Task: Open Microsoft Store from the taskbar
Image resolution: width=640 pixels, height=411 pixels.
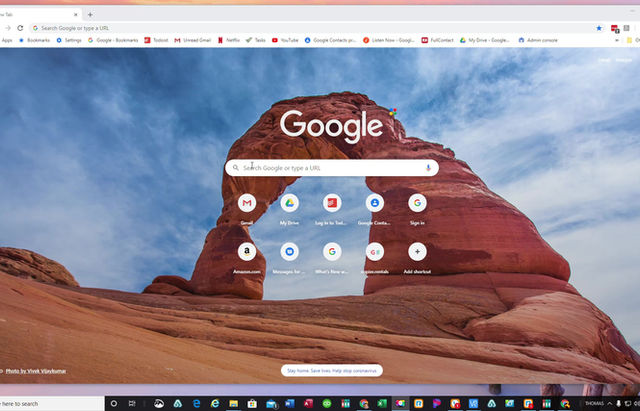Action: pyautogui.click(x=252, y=404)
